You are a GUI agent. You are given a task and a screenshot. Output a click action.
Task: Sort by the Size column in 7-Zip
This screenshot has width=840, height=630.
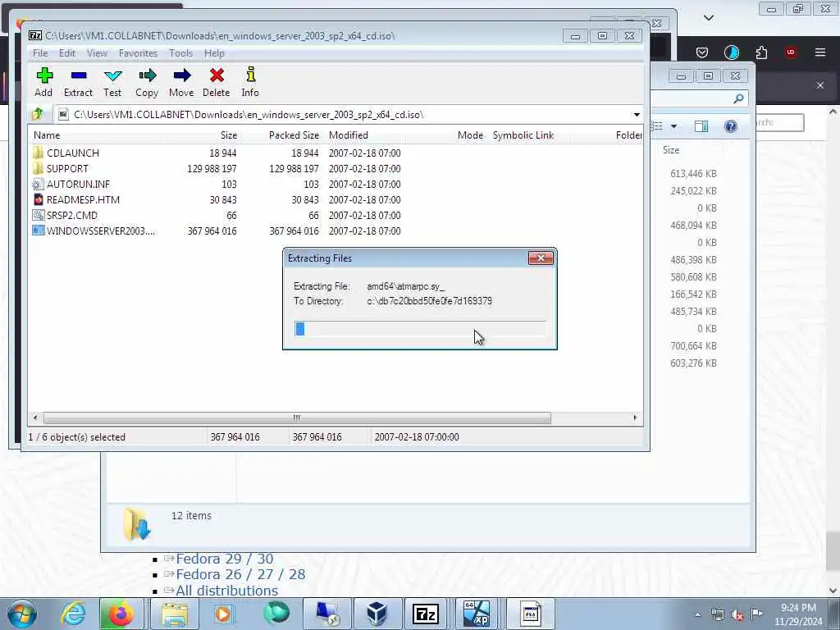229,135
